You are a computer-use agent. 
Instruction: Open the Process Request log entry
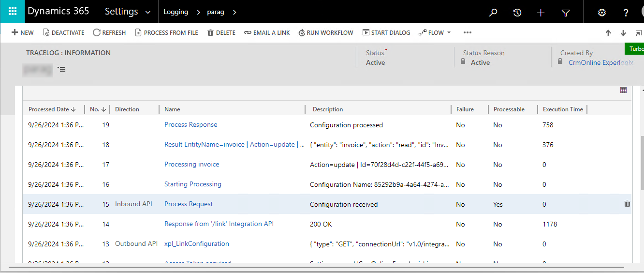click(x=189, y=204)
